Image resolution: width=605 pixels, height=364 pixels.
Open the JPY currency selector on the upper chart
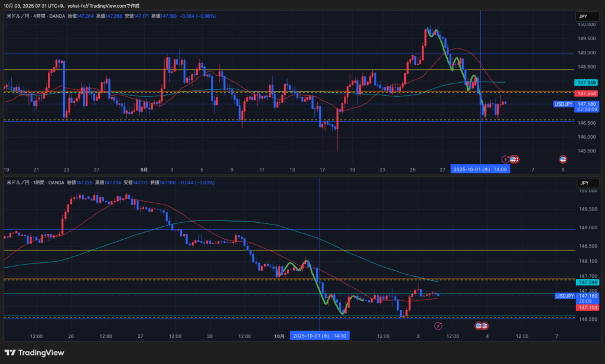click(x=583, y=17)
